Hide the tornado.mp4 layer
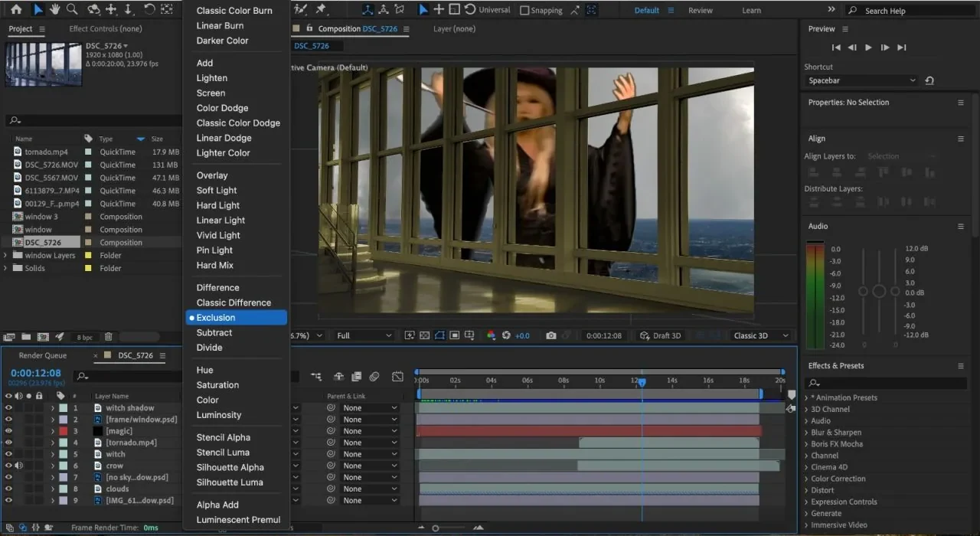 (9, 443)
